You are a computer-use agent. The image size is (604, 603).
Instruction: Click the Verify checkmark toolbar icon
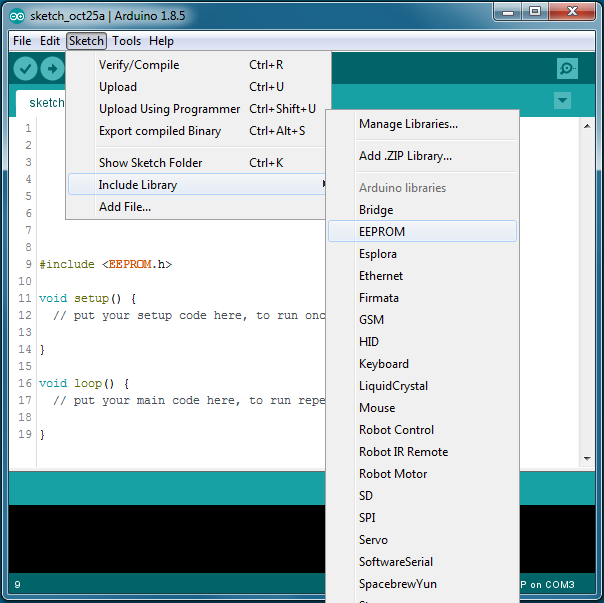(25, 69)
